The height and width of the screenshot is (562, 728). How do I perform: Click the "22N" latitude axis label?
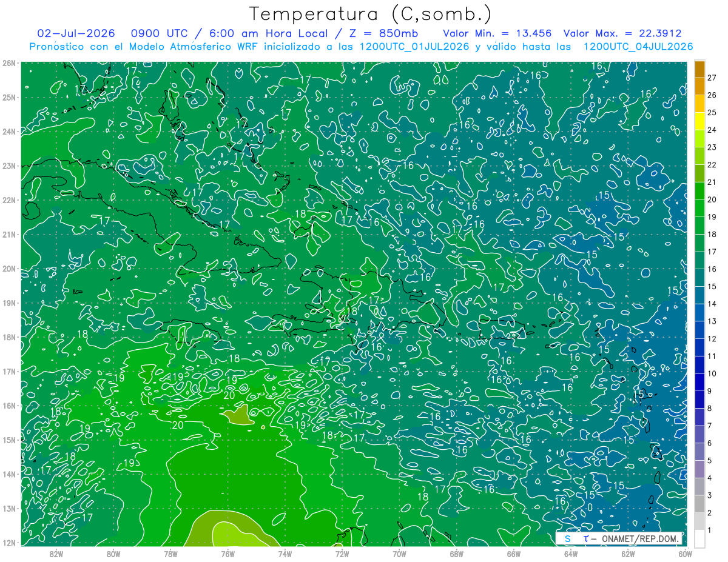(9, 200)
